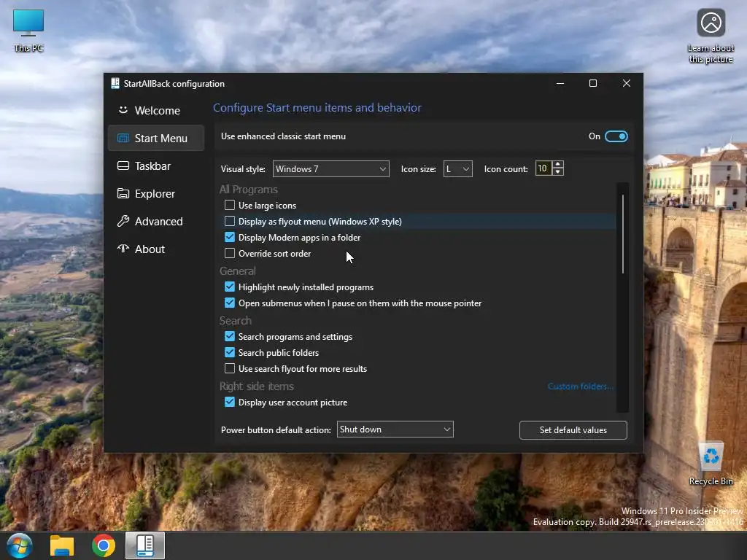Switch to the About section

coord(156,249)
